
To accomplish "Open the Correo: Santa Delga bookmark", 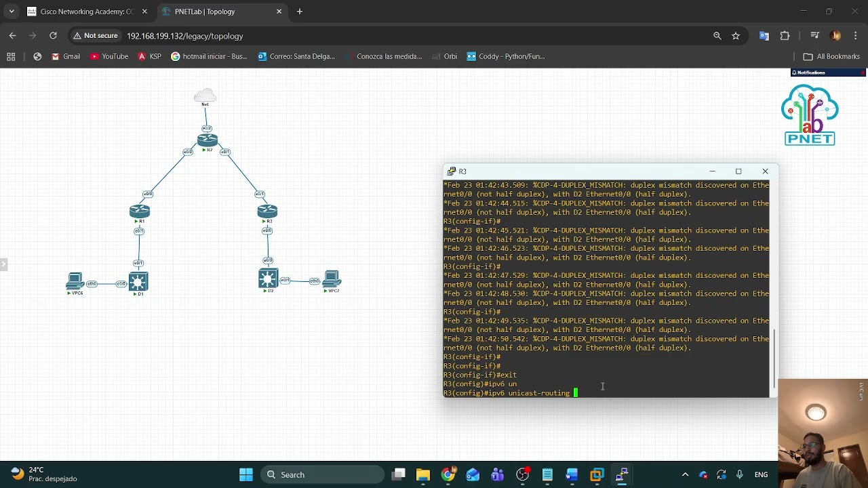I will tap(296, 56).
